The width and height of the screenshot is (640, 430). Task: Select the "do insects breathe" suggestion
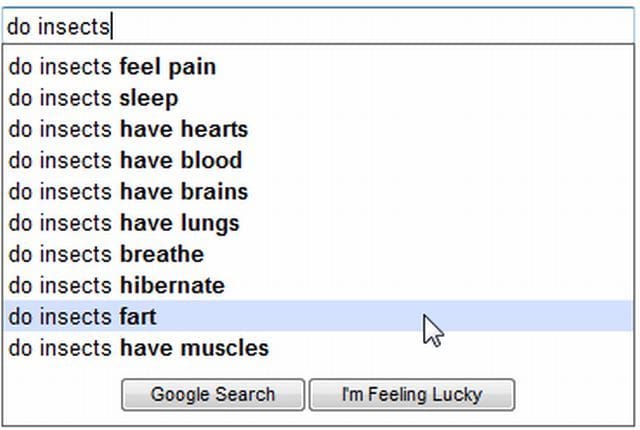pyautogui.click(x=106, y=254)
